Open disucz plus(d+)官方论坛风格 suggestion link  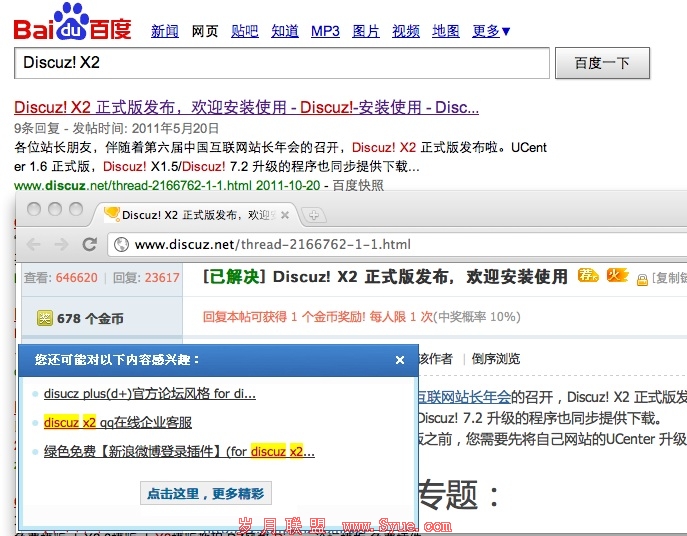[150, 394]
